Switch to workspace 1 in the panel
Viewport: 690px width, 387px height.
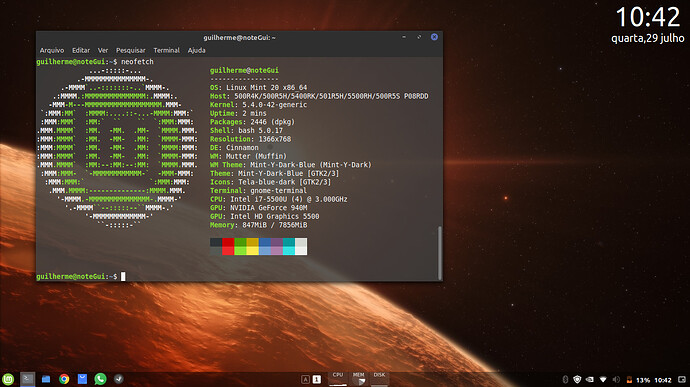(316, 380)
